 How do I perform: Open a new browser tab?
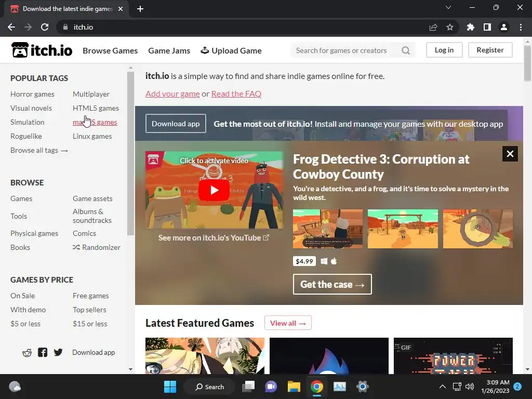click(x=140, y=9)
